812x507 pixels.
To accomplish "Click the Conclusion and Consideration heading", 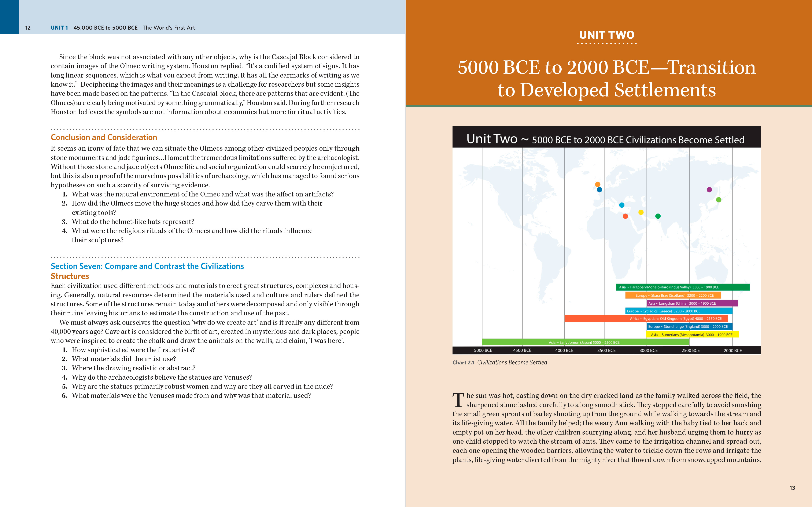I will [x=104, y=138].
